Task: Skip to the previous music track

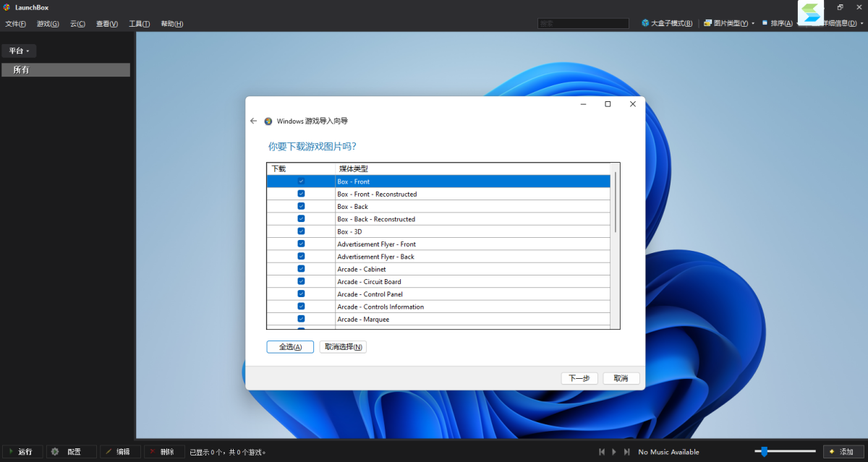Action: coord(602,452)
